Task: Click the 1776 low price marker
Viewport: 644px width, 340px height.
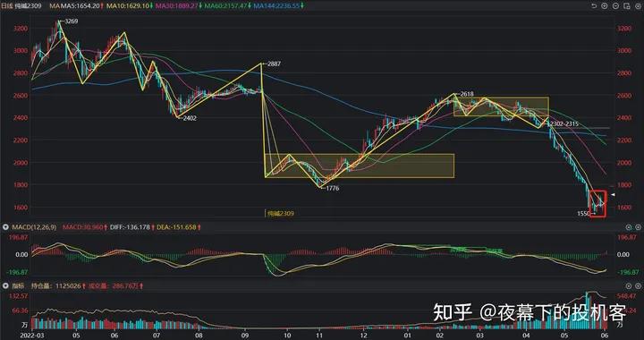Action: (x=332, y=189)
